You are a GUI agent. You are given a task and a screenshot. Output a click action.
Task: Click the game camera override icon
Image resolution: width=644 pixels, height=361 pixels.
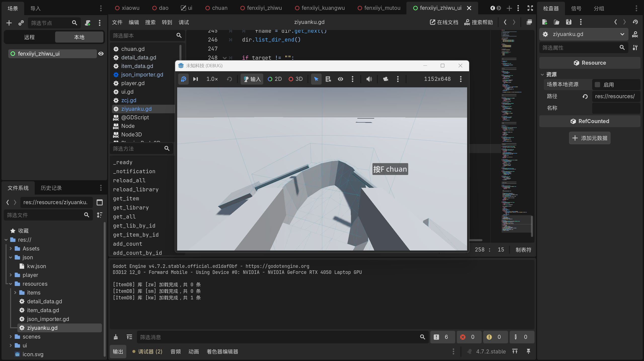click(x=386, y=79)
